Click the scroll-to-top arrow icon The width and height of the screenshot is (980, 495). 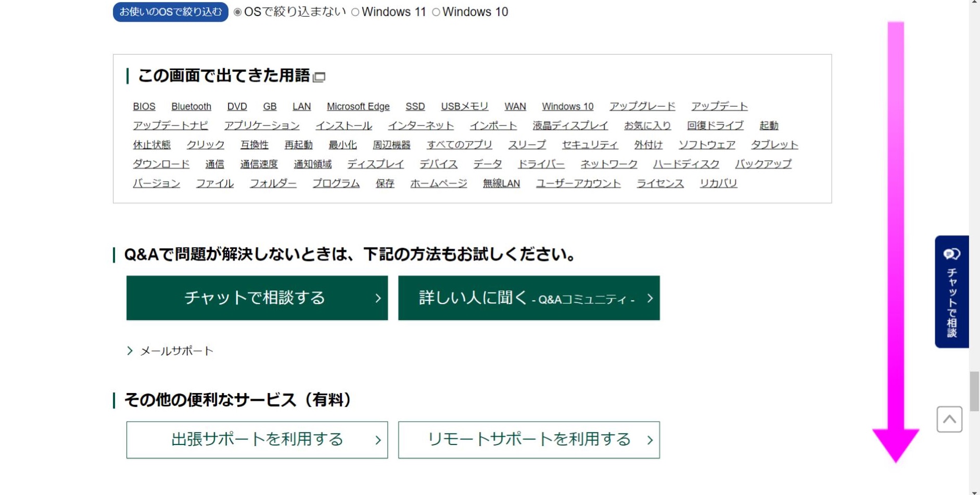click(949, 420)
